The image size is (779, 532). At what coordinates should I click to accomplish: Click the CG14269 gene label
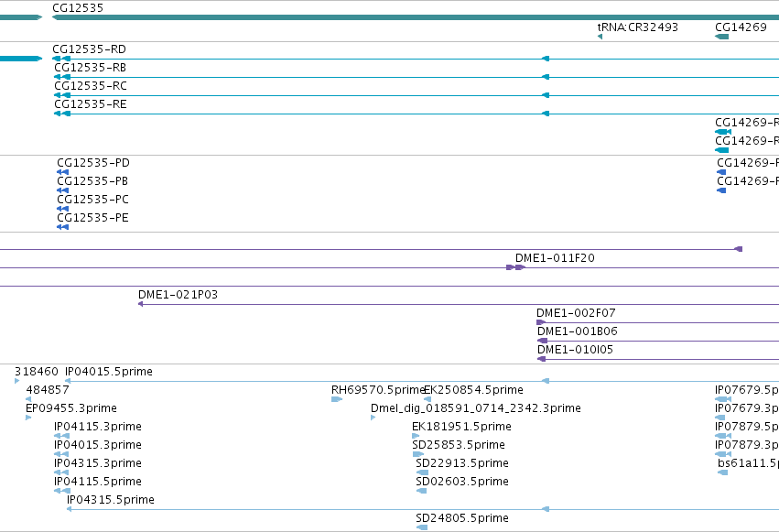(741, 27)
